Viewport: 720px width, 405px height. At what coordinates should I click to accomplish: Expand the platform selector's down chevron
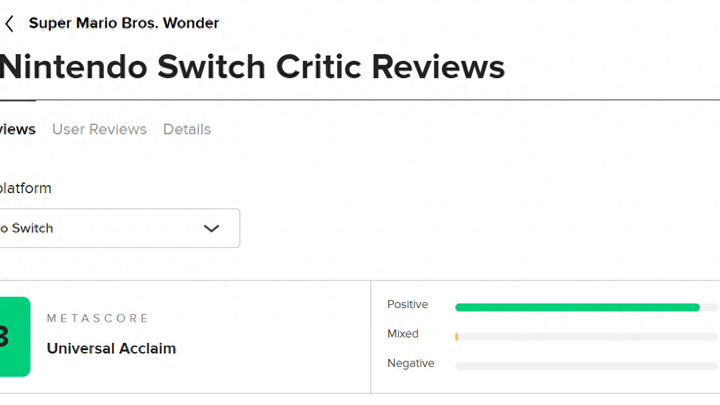211,228
